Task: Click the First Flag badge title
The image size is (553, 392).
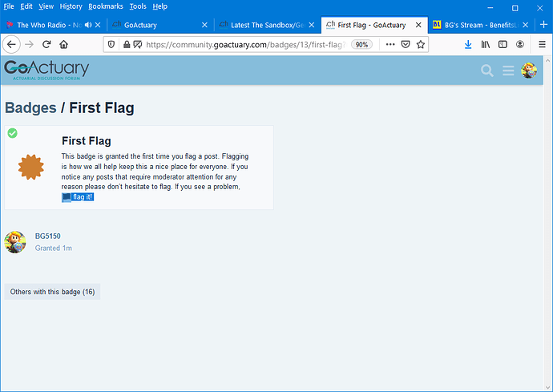Action: tap(87, 141)
